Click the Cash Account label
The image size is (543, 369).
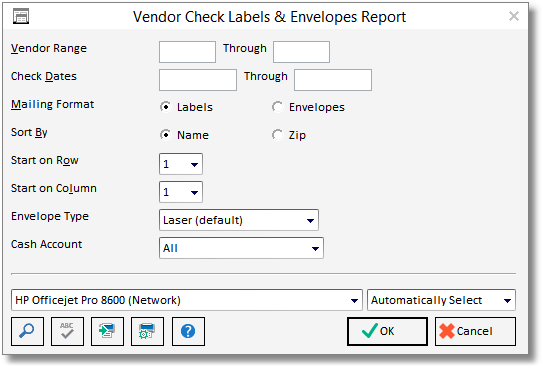pyautogui.click(x=46, y=244)
